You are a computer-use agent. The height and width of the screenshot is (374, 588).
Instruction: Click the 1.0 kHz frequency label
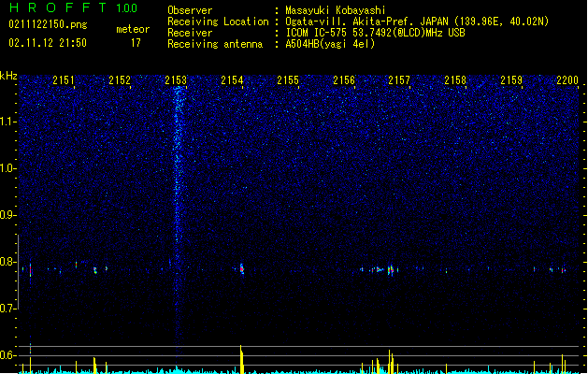(x=7, y=168)
